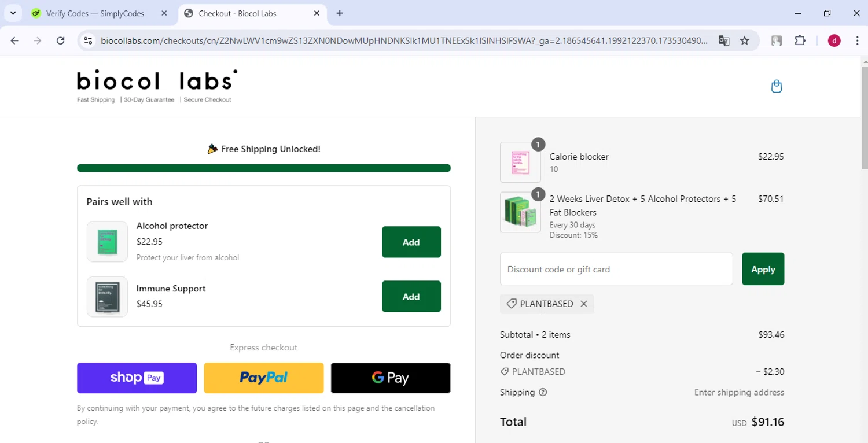
Task: Close the Verify Codes SimplyCodes tab
Action: click(x=164, y=13)
